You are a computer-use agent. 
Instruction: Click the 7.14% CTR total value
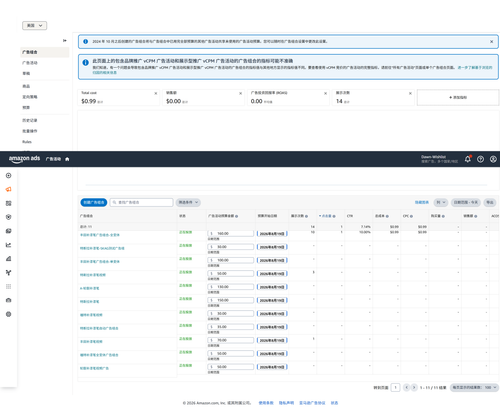point(366,227)
